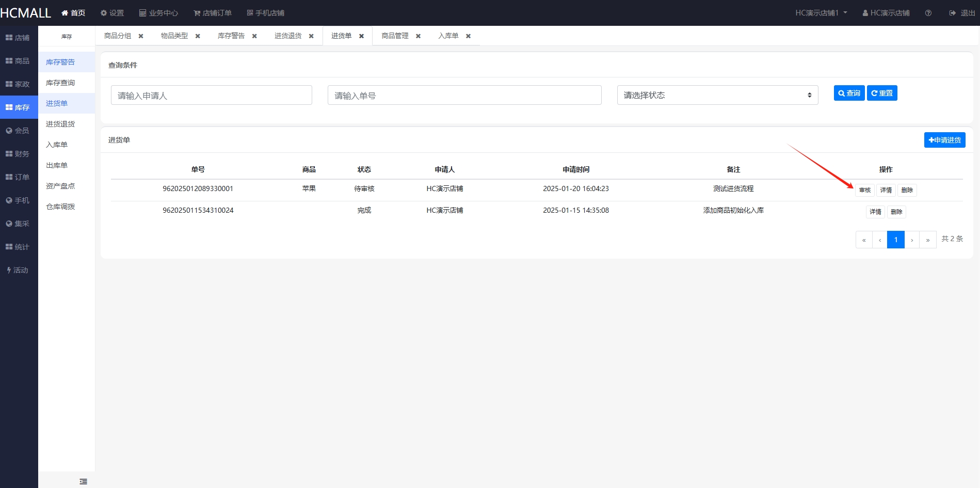Go to previous page with ‹ button
The image size is (980, 488).
(880, 240)
